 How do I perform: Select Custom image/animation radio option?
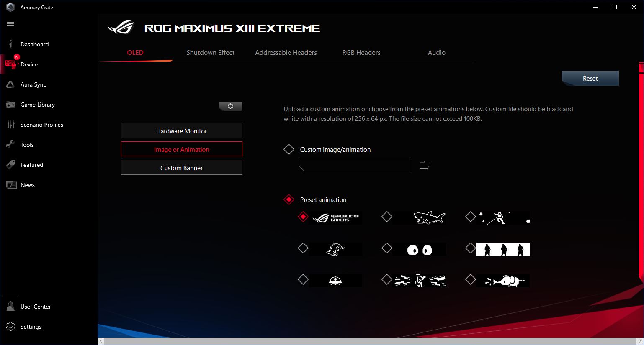(x=289, y=149)
